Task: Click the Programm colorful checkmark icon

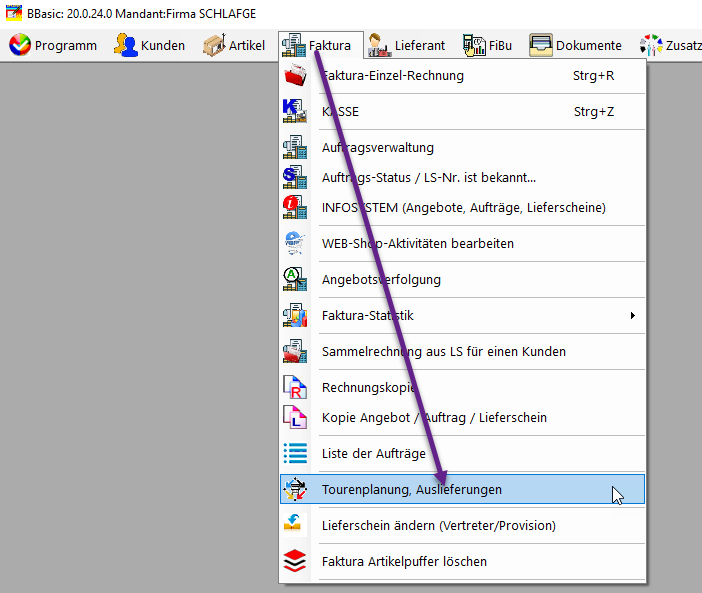Action: pyautogui.click(x=20, y=45)
